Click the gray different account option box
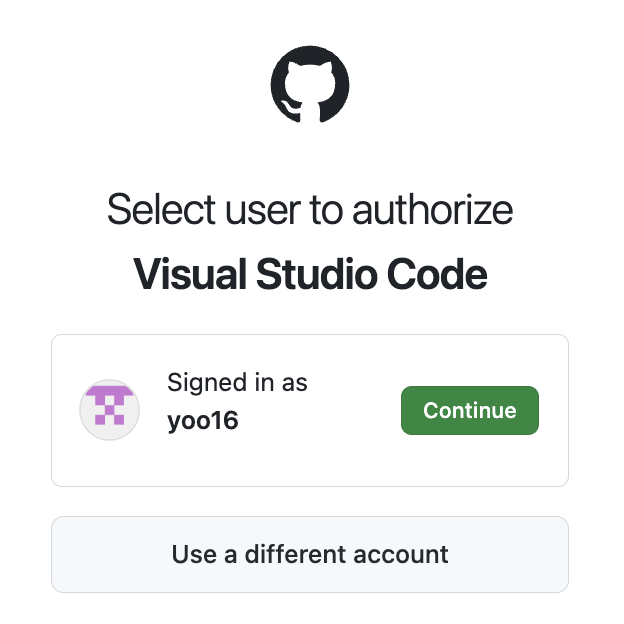This screenshot has width=624, height=624. pyautogui.click(x=310, y=554)
